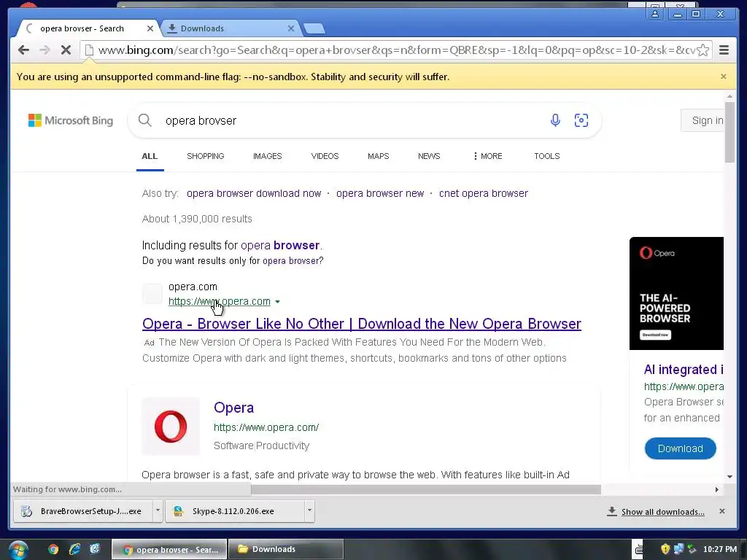Open the TOOLS option

(x=546, y=156)
